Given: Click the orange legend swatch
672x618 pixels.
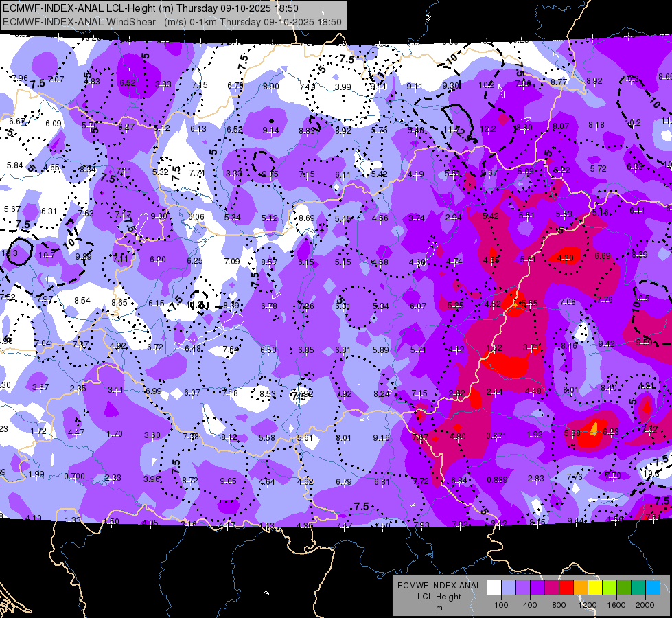Looking at the screenshot, I should click(580, 587).
